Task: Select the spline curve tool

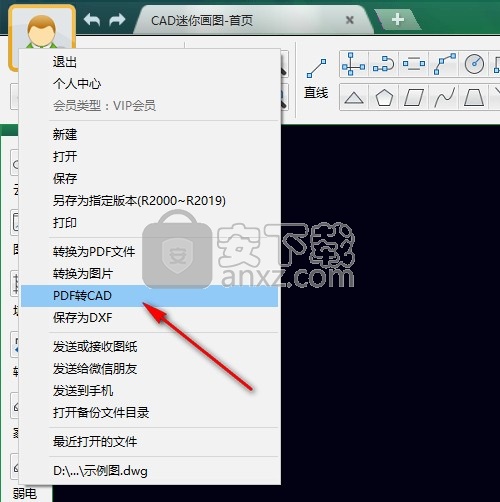Action: (x=444, y=98)
